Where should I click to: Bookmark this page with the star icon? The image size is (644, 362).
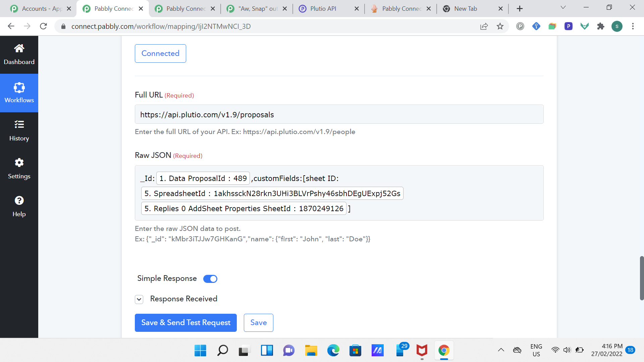tap(500, 26)
